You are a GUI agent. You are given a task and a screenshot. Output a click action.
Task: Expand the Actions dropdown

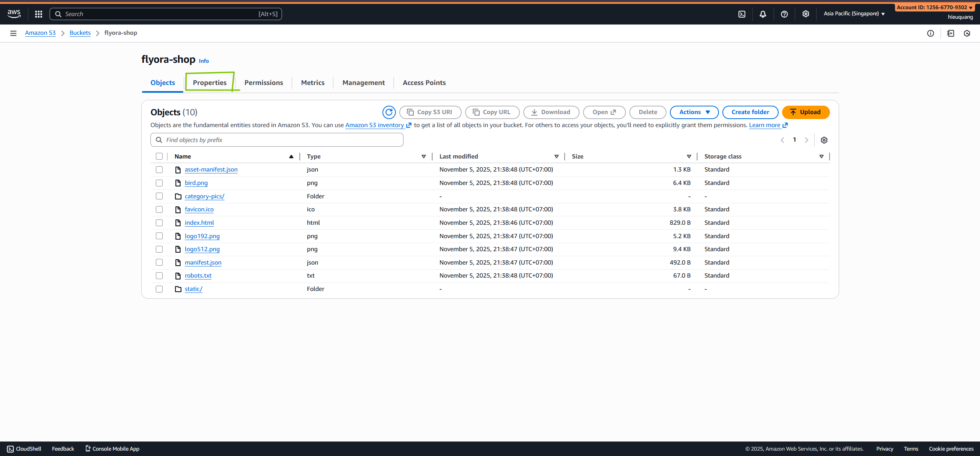(694, 112)
